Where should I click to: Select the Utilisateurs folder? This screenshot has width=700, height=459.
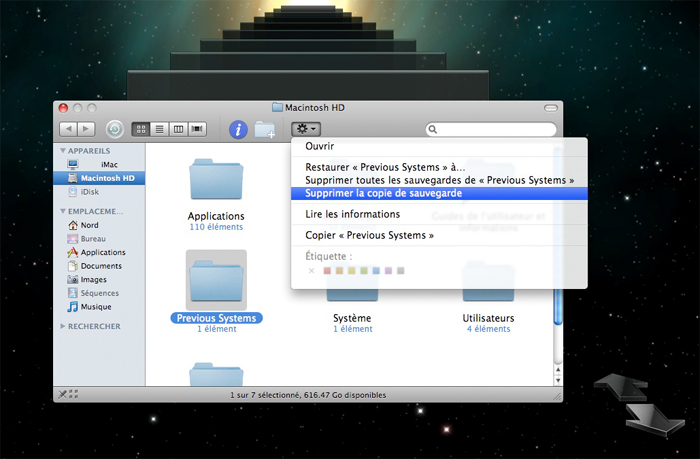(488, 318)
